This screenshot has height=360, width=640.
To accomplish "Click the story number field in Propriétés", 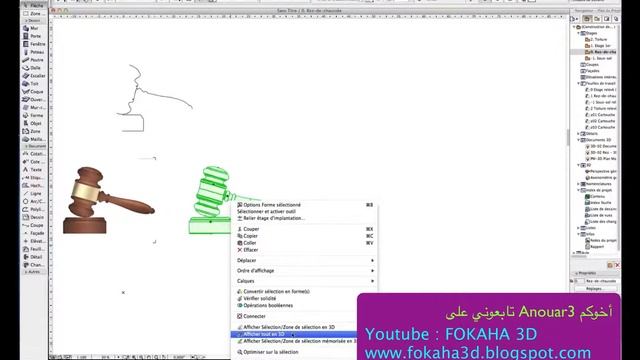I will click(579, 281).
